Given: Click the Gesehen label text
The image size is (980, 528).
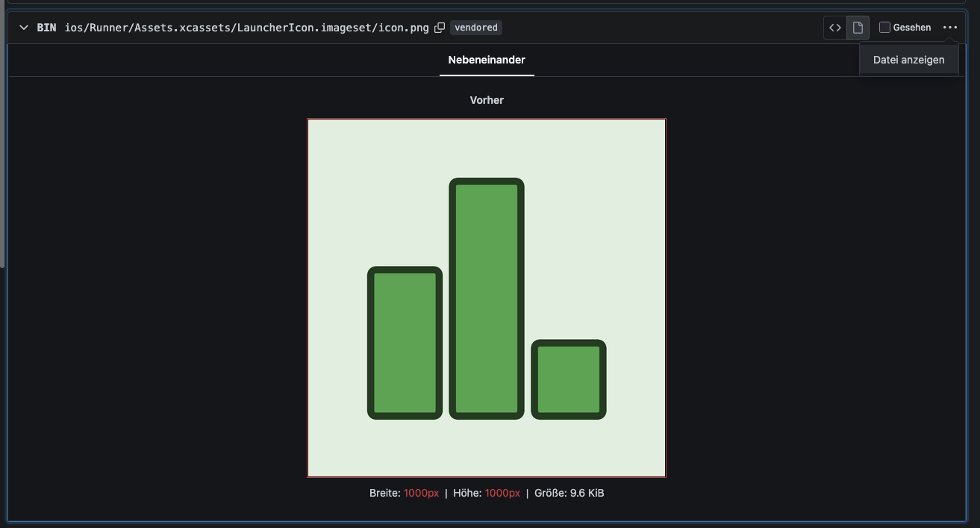Looking at the screenshot, I should coord(911,28).
